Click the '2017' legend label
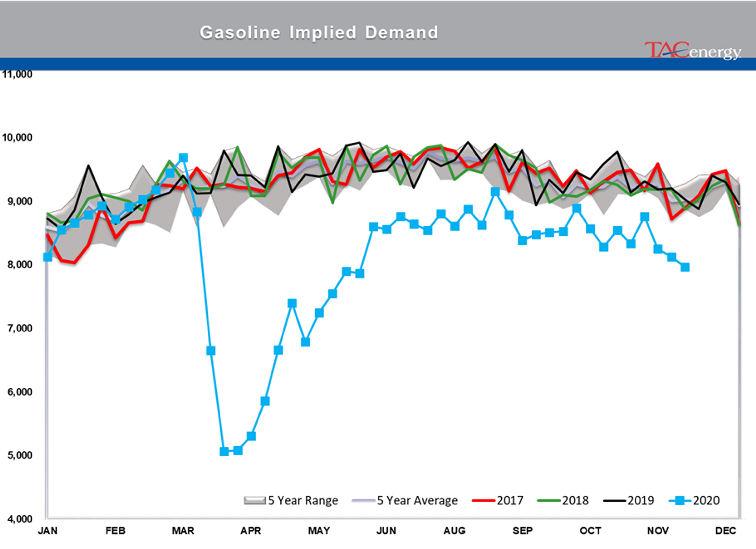Screen dimensions: 756x549 pyautogui.click(x=510, y=500)
